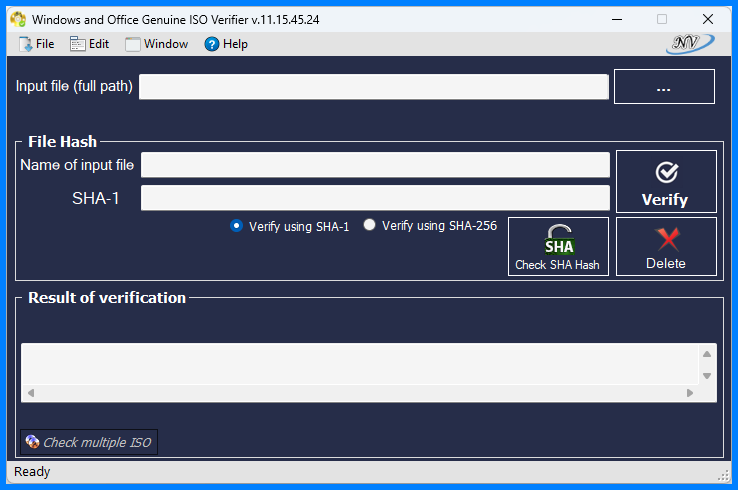The width and height of the screenshot is (738, 490).
Task: Click the resize grip in the status bar corner
Action: 724,474
